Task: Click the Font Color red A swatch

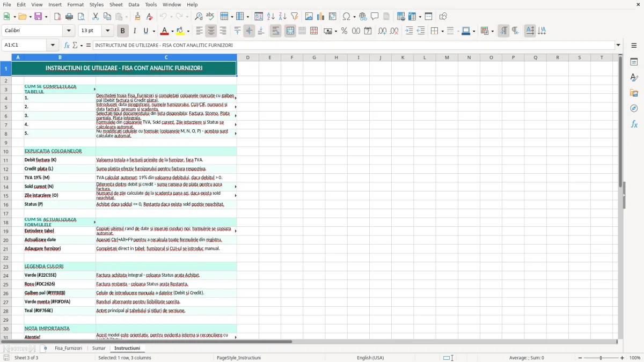Action: [x=165, y=31]
